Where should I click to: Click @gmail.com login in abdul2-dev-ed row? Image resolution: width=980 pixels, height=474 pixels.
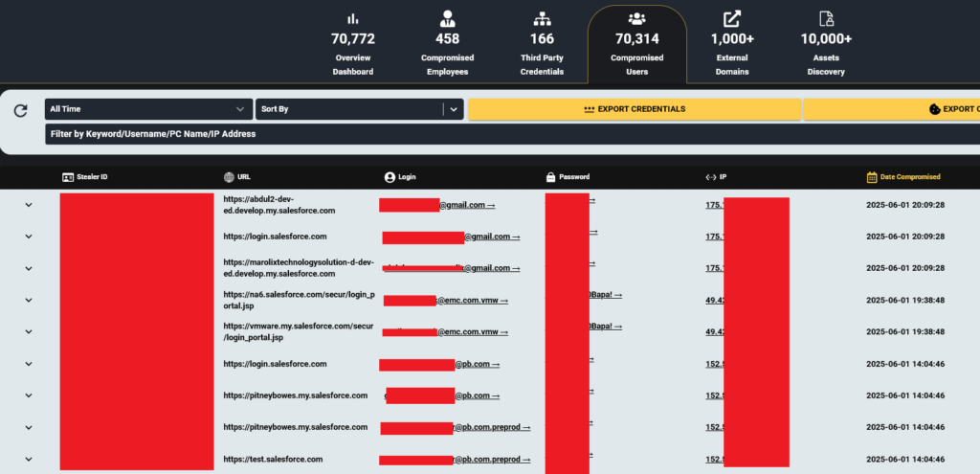(467, 205)
